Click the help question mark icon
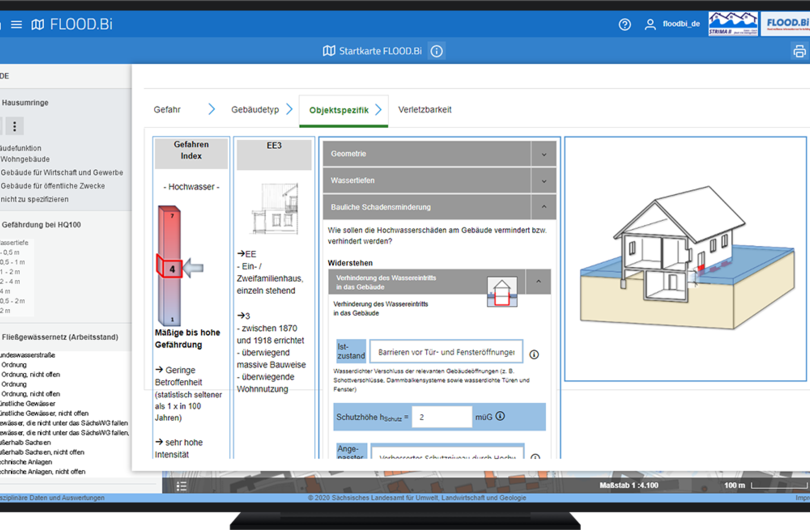 tap(625, 24)
